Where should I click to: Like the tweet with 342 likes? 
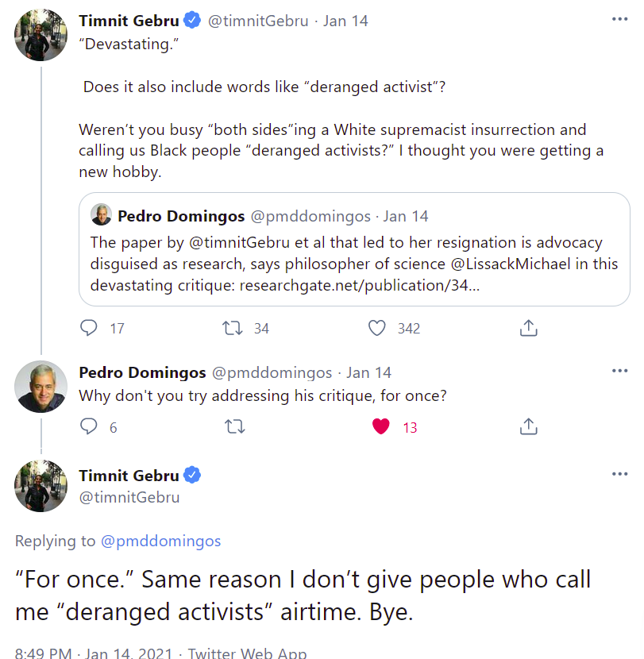(x=378, y=328)
